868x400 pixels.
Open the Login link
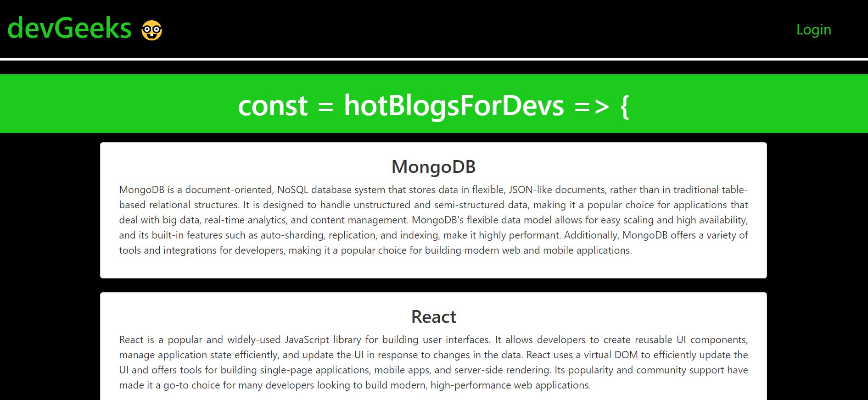[813, 29]
